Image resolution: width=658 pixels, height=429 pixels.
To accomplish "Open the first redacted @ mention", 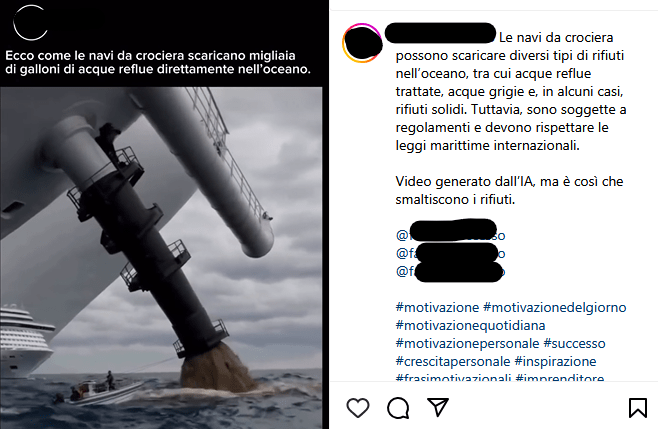I will [450, 235].
